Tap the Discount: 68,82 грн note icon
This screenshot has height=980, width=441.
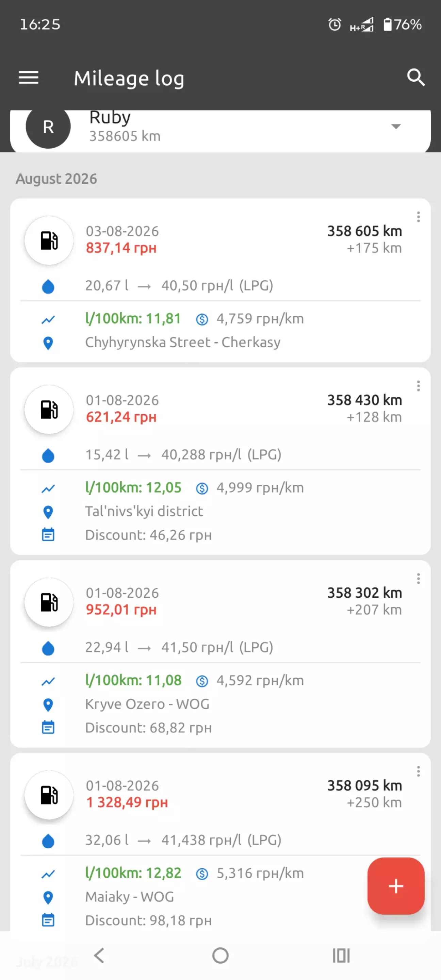point(48,727)
